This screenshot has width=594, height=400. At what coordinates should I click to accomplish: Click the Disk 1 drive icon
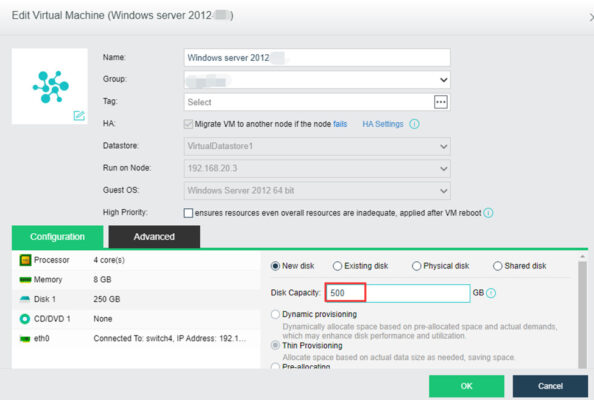[x=25, y=299]
